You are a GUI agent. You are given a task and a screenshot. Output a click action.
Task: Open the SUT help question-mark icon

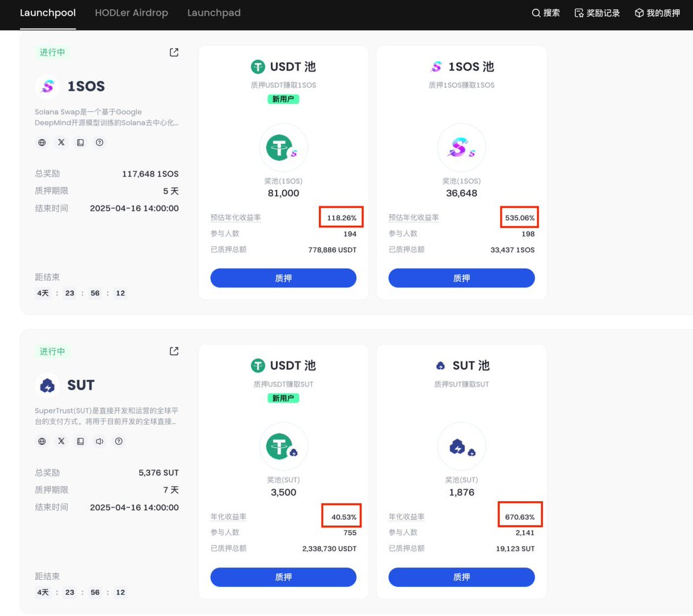[x=118, y=441]
